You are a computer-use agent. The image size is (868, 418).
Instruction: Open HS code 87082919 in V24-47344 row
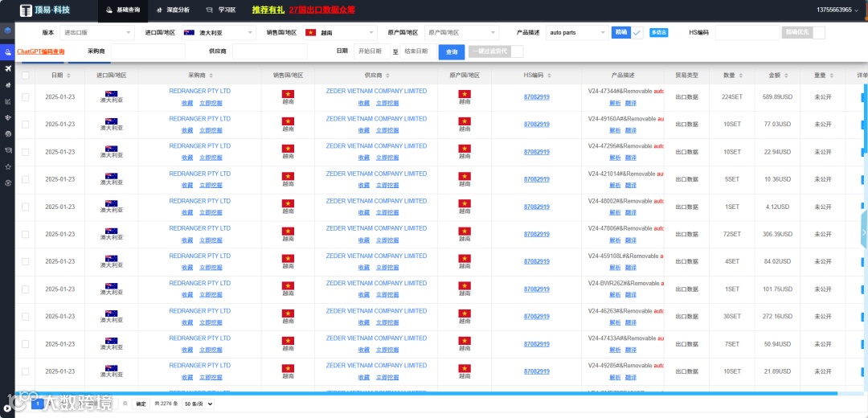tap(536, 97)
